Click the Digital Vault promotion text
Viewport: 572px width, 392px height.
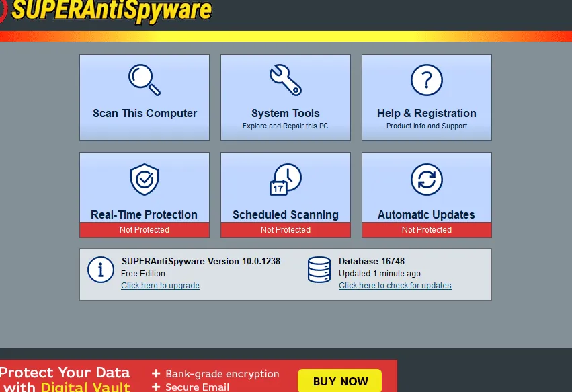click(x=85, y=386)
